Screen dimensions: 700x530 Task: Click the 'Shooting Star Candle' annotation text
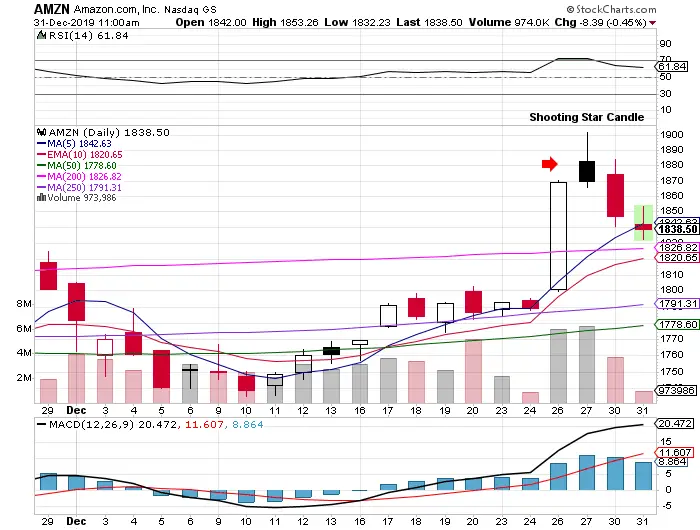click(x=587, y=117)
